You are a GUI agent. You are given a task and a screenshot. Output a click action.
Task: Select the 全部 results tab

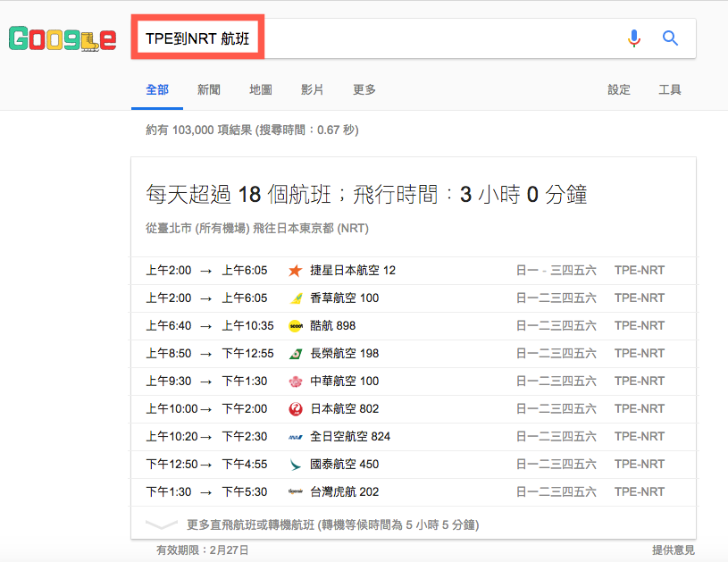pos(157,89)
